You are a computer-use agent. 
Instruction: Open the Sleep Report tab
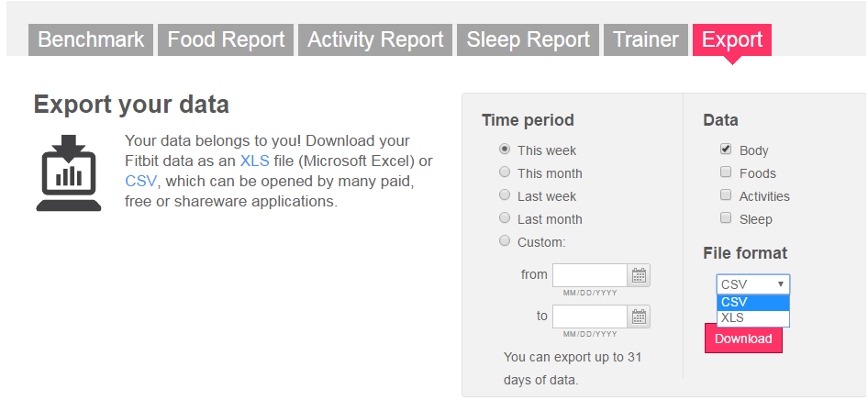point(529,39)
